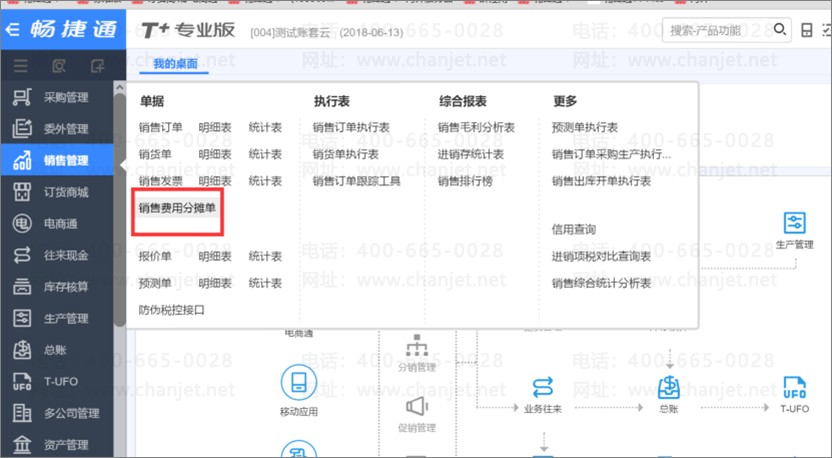Image resolution: width=832 pixels, height=458 pixels.
Task: Open 订货商城 store icon
Action: [22, 192]
